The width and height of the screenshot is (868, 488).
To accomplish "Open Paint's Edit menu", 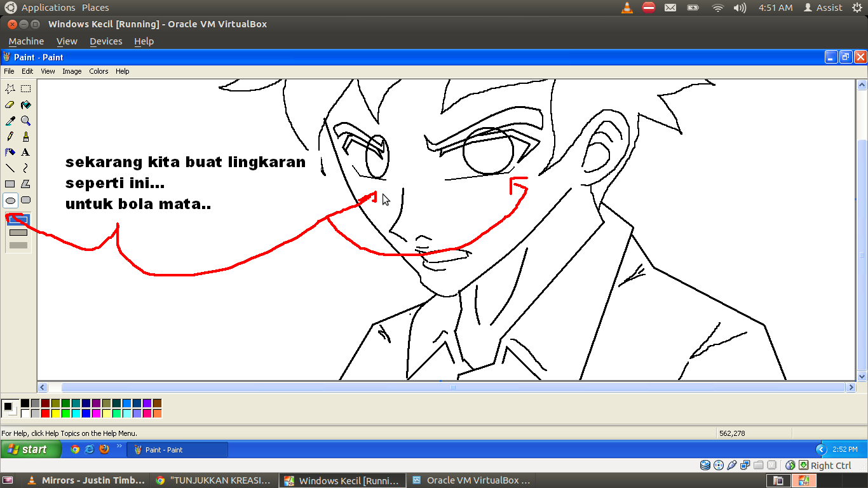I will pyautogui.click(x=27, y=71).
